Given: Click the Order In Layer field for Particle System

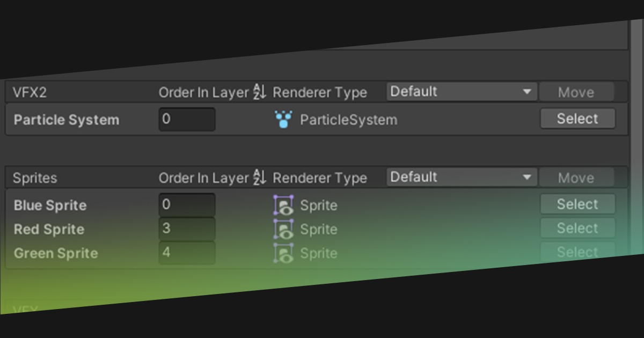Looking at the screenshot, I should pos(187,119).
